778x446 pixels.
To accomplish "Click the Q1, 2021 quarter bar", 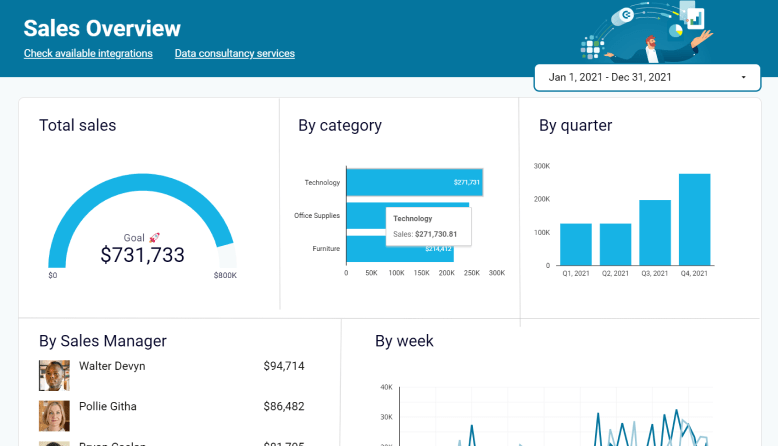I will click(x=576, y=245).
